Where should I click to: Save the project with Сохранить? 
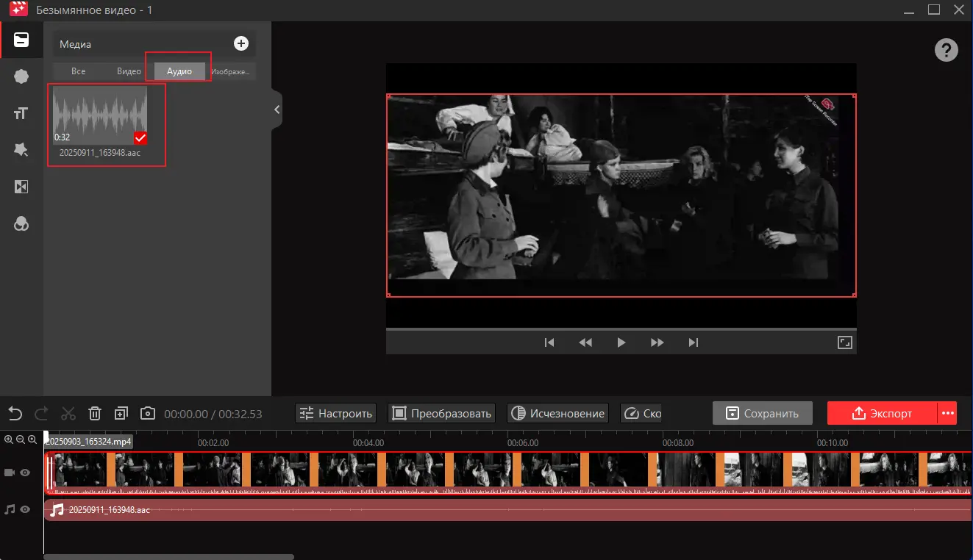pos(763,413)
